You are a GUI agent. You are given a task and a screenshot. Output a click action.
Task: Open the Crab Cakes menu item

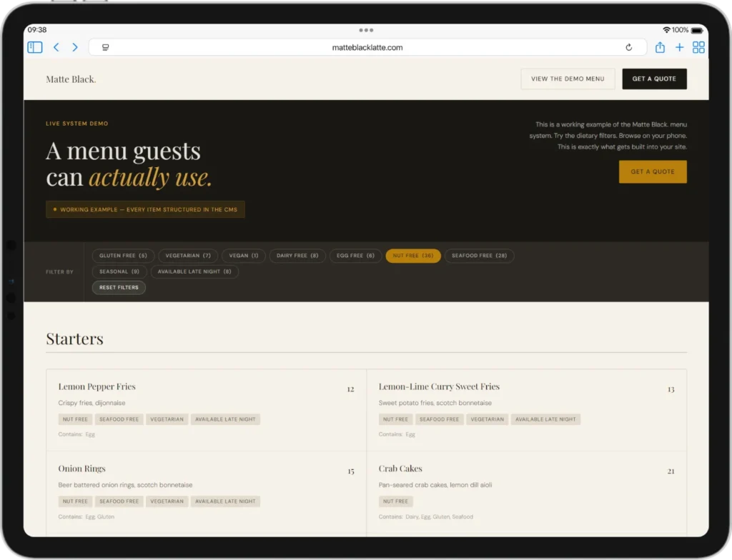[400, 469]
